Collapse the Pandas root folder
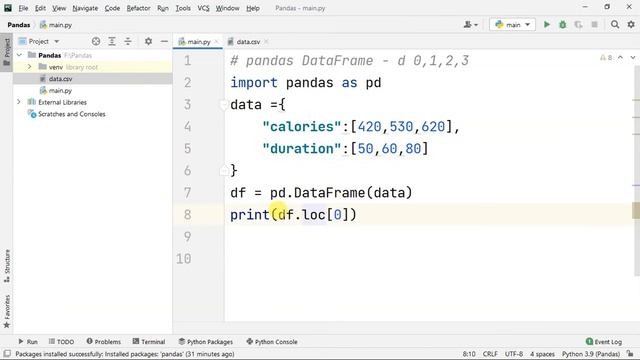The width and height of the screenshot is (640, 360). click(x=19, y=55)
